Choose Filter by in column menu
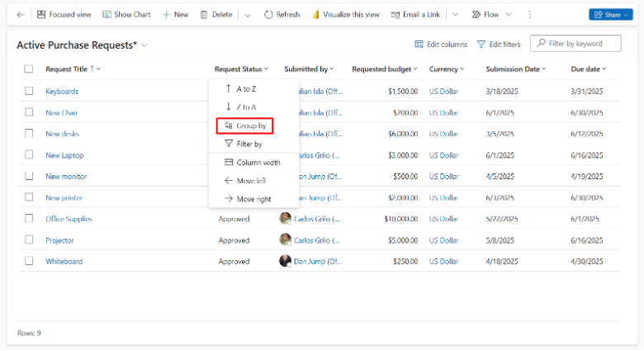Screen dimensions: 644x351 click(253, 144)
